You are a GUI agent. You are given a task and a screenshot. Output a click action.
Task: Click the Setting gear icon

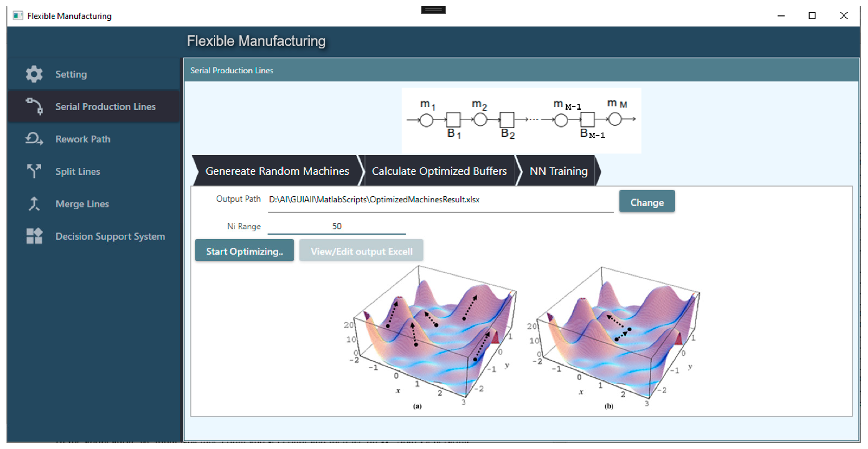[x=34, y=74]
